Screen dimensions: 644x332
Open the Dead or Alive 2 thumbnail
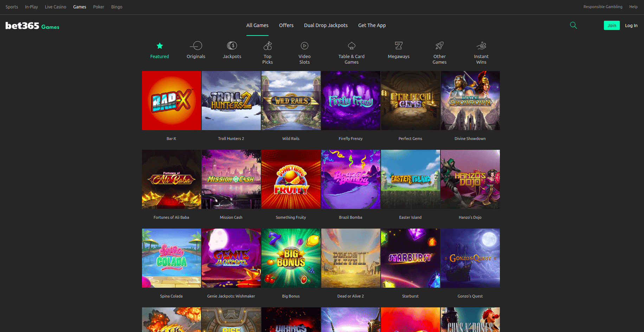click(351, 258)
